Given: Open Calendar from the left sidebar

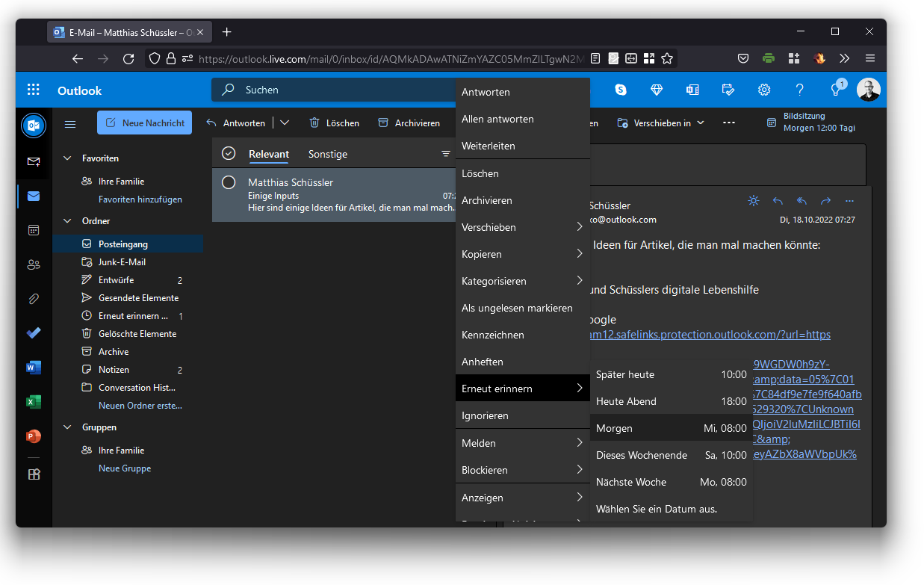Looking at the screenshot, I should (34, 230).
